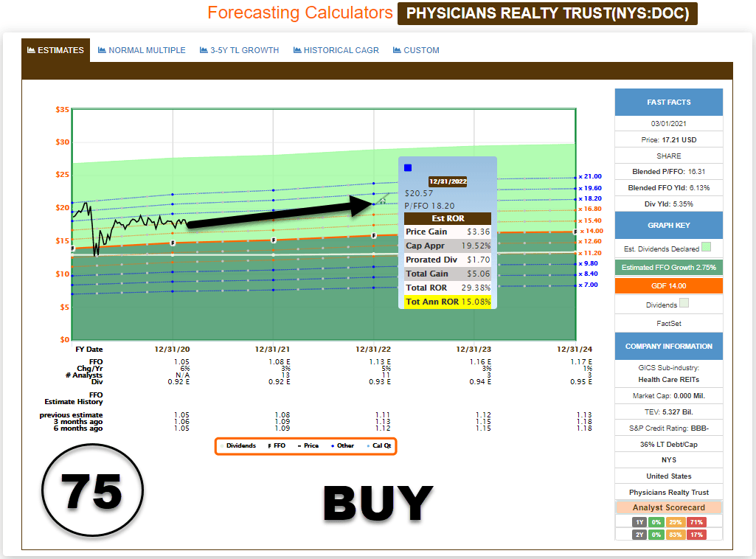Click the FFO marker at 12/31/21 on the chart
Image resolution: width=756 pixels, height=559 pixels.
[x=274, y=240]
